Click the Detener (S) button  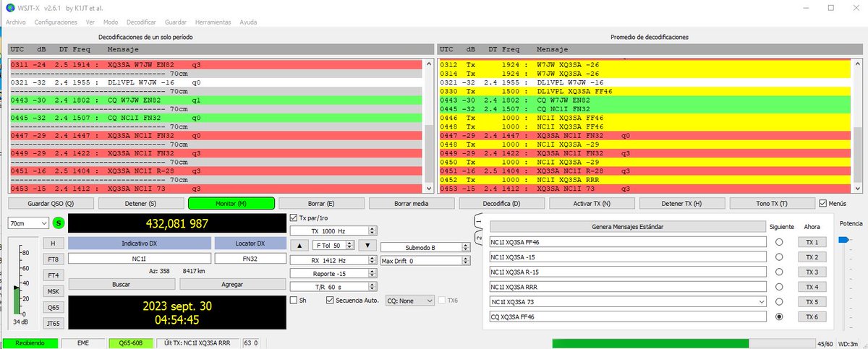tap(141, 204)
